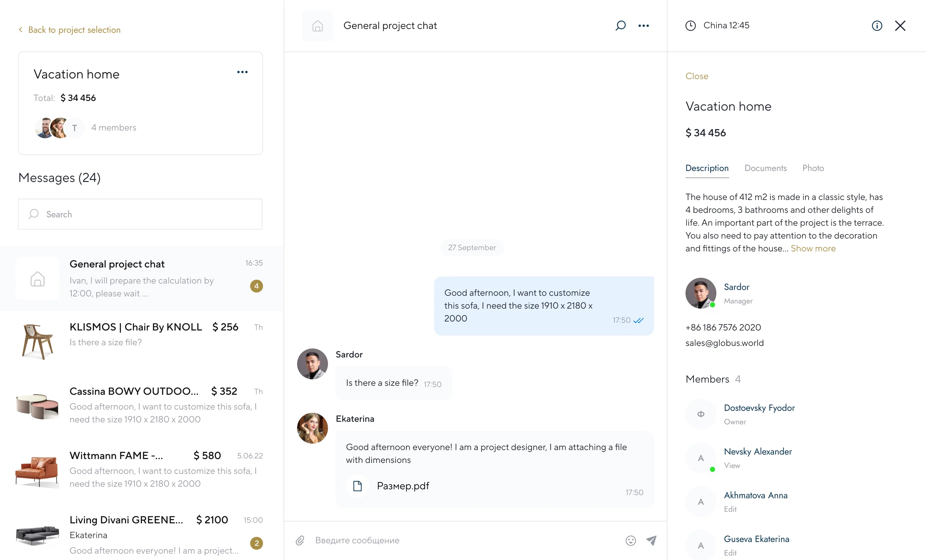Open the Размер.pdf file attachment icon

(358, 486)
